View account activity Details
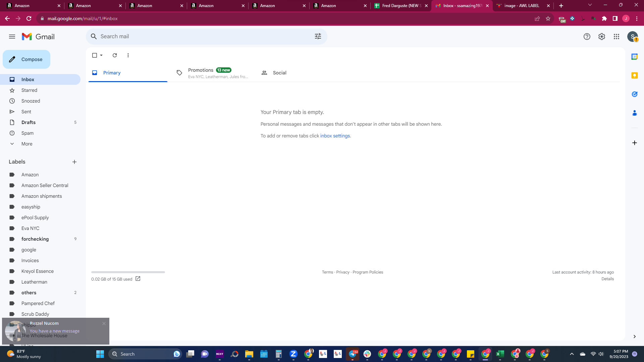The height and width of the screenshot is (362, 644). [607, 279]
